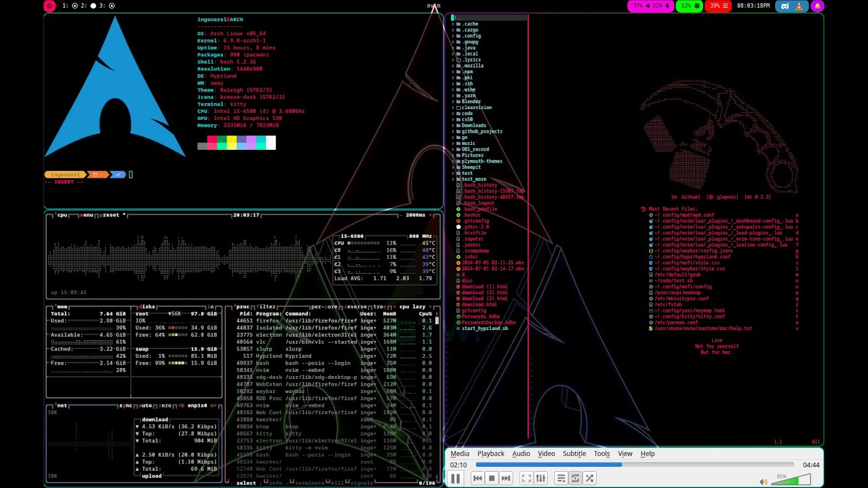
Task: Click the volume module in the top bar
Action: coord(650,6)
